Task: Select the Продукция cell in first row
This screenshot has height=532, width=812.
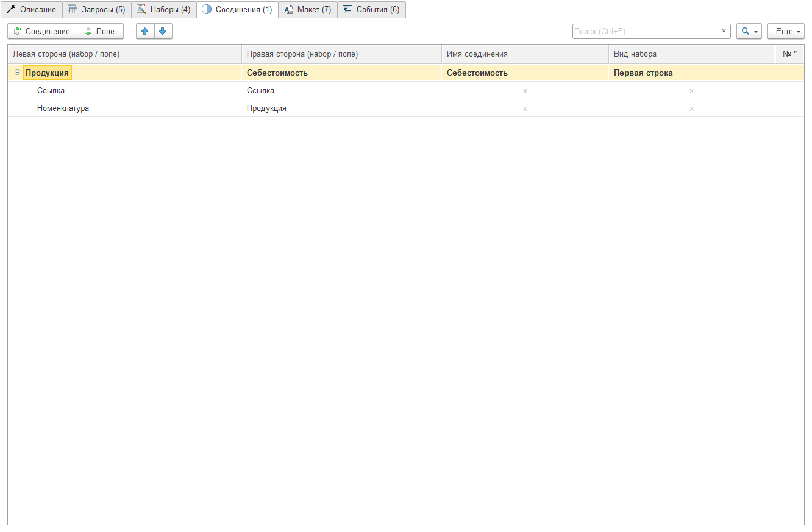Action: click(47, 73)
